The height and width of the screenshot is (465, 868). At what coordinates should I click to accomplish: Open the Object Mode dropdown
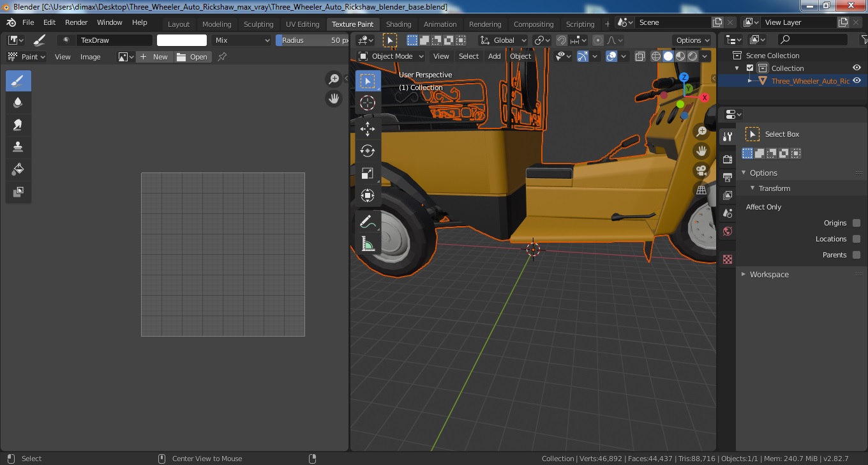tap(391, 56)
